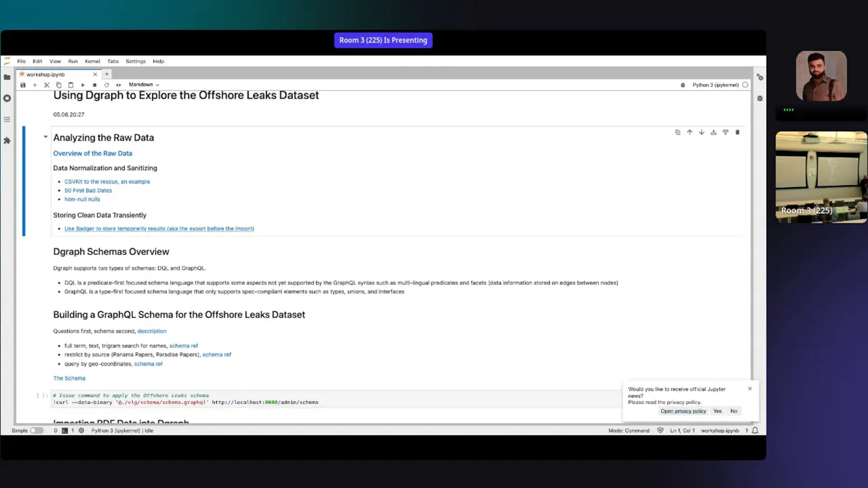
Task: Enable the debugger bug icon in toolbar
Action: coord(683,85)
